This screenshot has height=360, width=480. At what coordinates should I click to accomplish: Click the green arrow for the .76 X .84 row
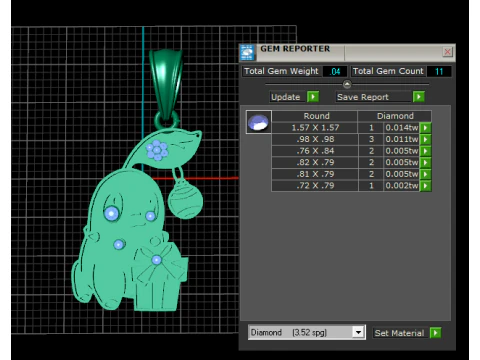pos(425,151)
